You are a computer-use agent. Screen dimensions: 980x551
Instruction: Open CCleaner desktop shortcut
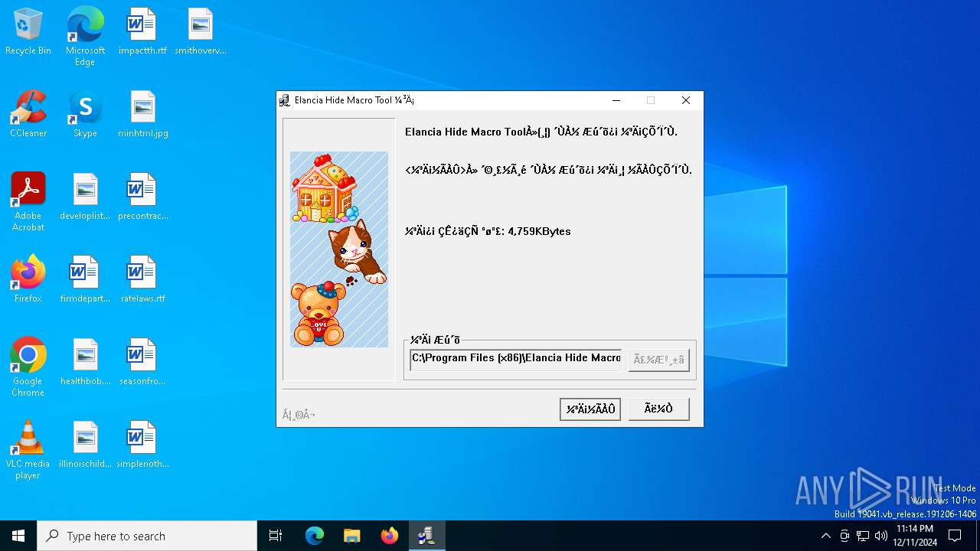point(28,115)
